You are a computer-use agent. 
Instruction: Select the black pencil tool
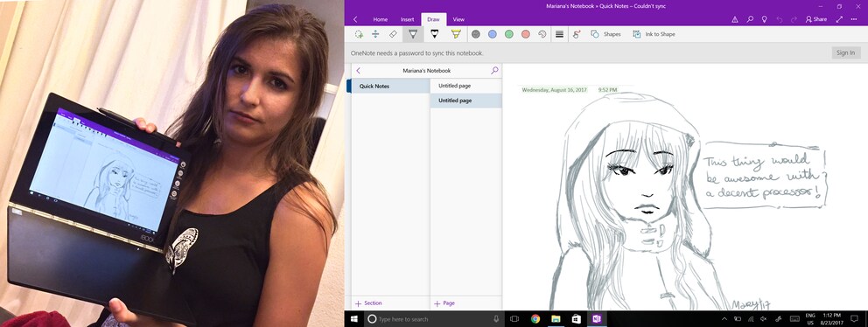pos(434,34)
